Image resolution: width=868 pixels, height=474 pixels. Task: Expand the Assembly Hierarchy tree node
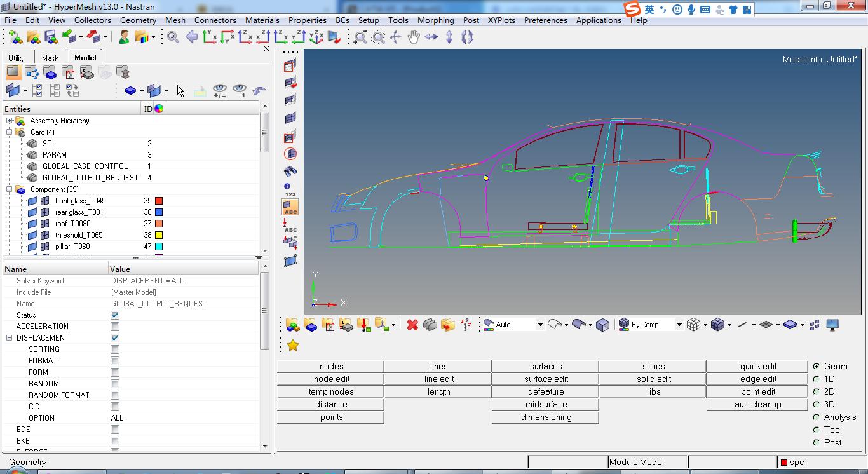click(10, 121)
